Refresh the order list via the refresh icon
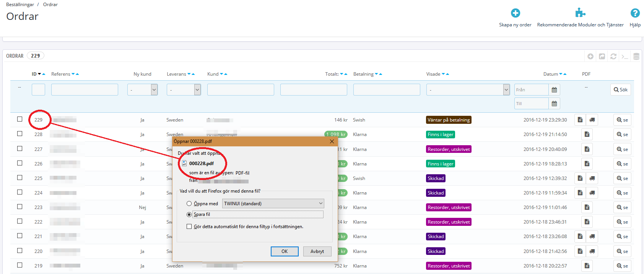 point(613,56)
